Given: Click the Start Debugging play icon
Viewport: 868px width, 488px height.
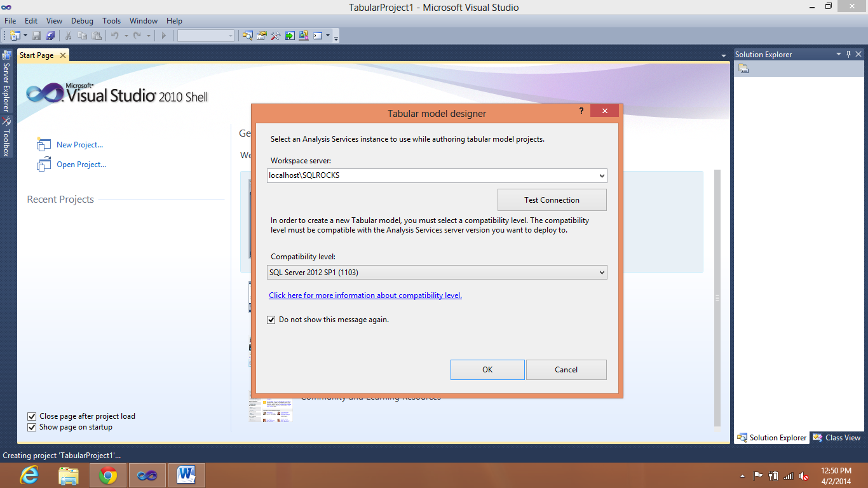Looking at the screenshot, I should point(163,36).
